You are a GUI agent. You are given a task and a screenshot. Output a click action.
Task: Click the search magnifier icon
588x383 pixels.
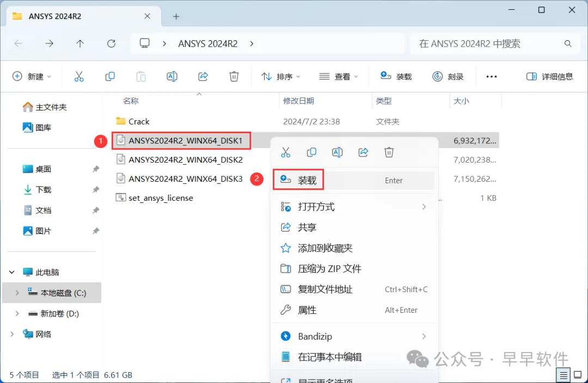coord(568,44)
